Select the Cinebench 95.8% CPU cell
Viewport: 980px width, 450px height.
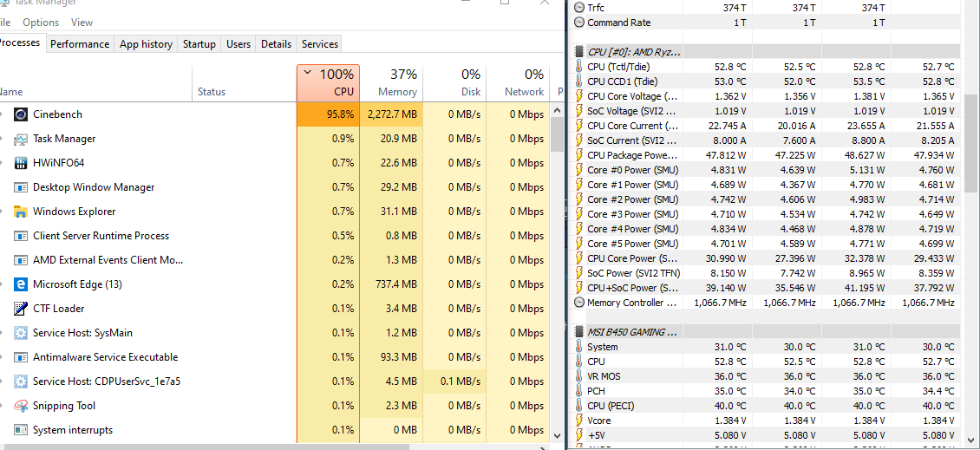(x=328, y=114)
